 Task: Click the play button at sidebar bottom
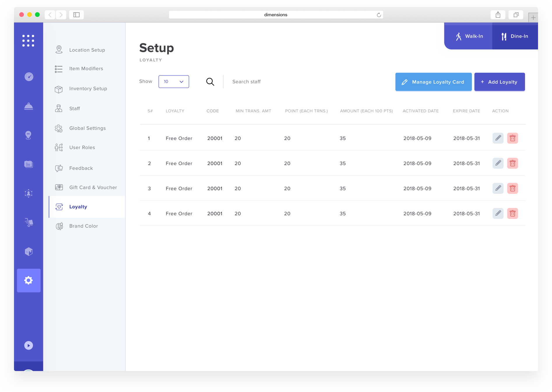(29, 345)
